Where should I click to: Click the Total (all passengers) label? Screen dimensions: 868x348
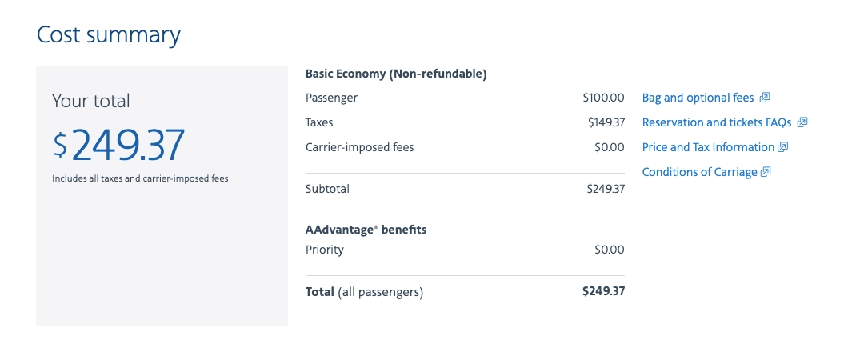click(364, 292)
